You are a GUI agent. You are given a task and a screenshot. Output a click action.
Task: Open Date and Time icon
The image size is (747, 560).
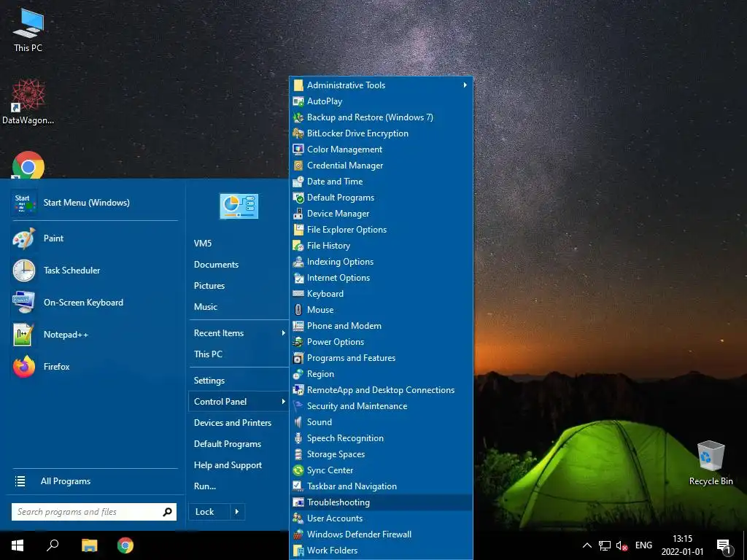[x=298, y=182]
